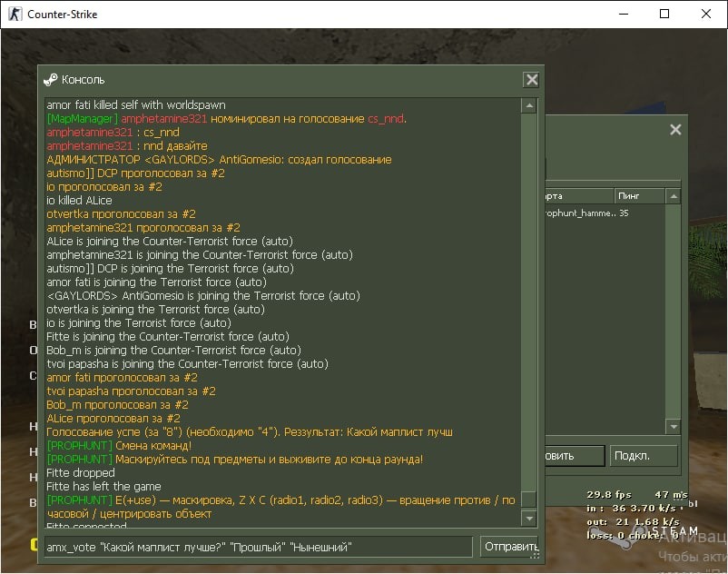This screenshot has width=728, height=574.
Task: Click the line 'amor fati killed self with worldspawn'
Action: pos(136,105)
